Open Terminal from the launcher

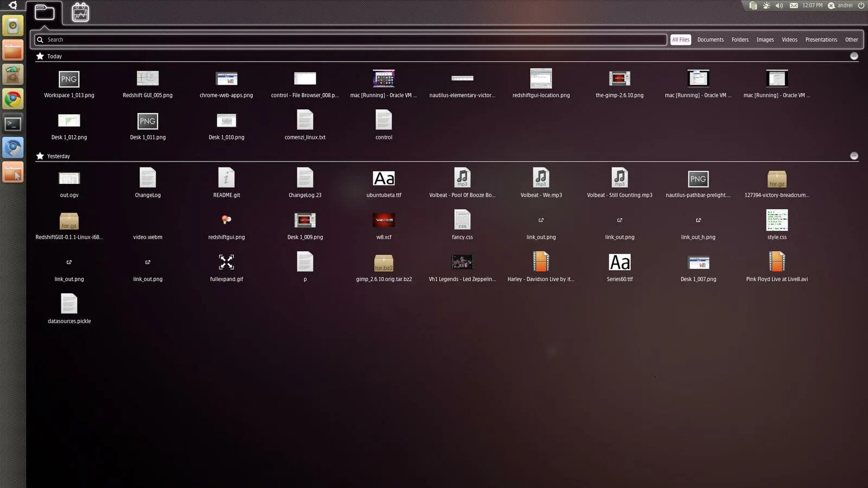click(13, 124)
